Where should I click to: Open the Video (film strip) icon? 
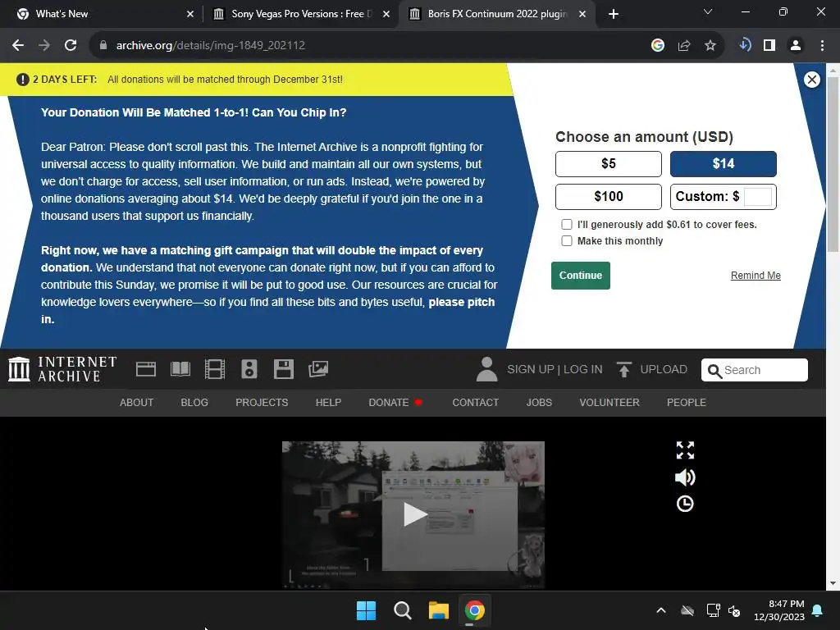215,369
